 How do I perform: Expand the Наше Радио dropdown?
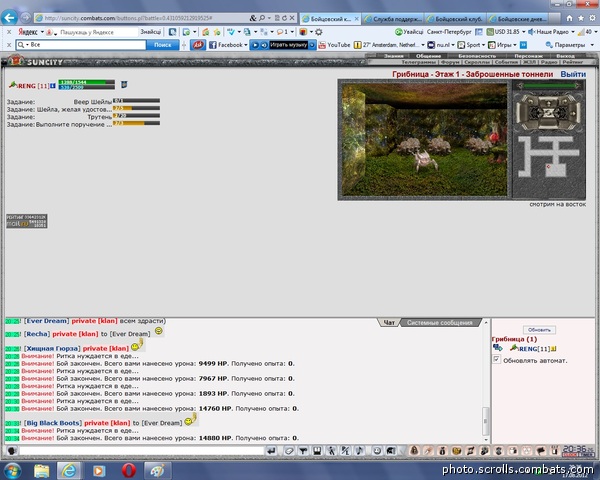[573, 32]
